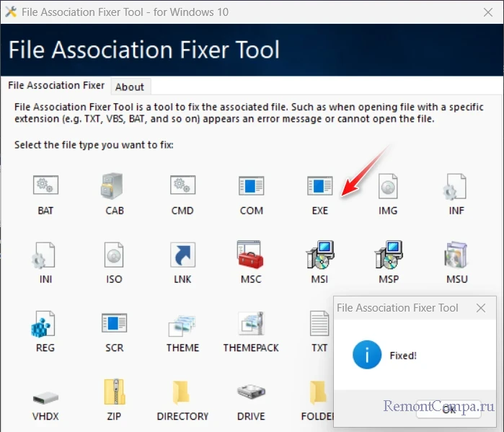Click the MSP installer patch icon
The image size is (504, 432).
point(389,255)
